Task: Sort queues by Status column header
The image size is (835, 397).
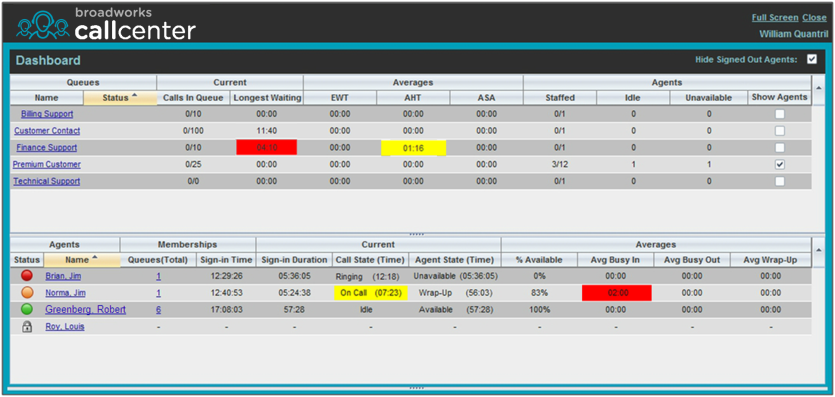Action: pos(120,97)
